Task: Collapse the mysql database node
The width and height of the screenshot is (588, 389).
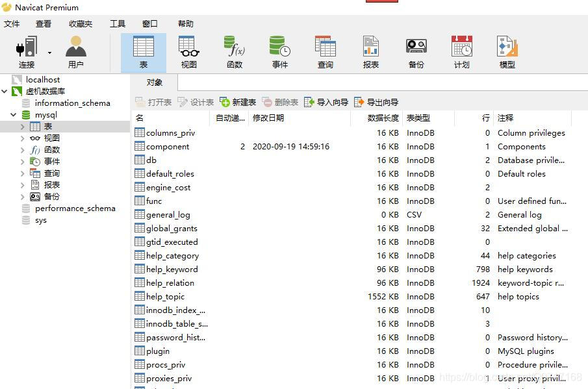Action: [14, 115]
